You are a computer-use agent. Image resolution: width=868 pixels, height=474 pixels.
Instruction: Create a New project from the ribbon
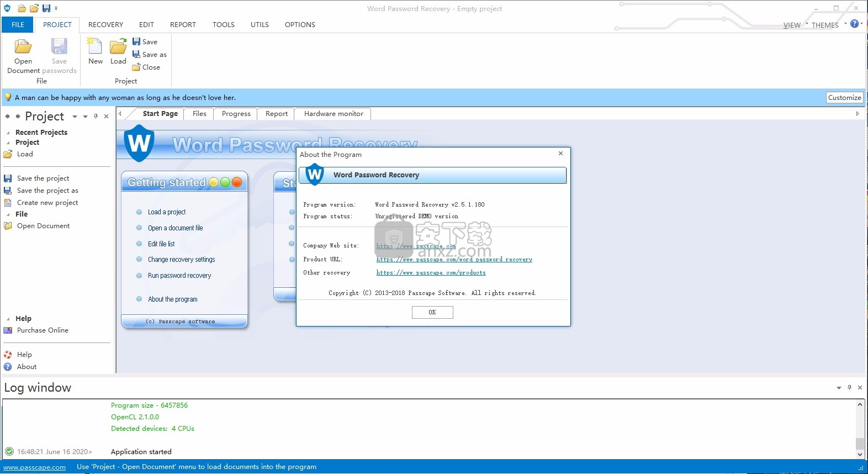click(x=96, y=51)
